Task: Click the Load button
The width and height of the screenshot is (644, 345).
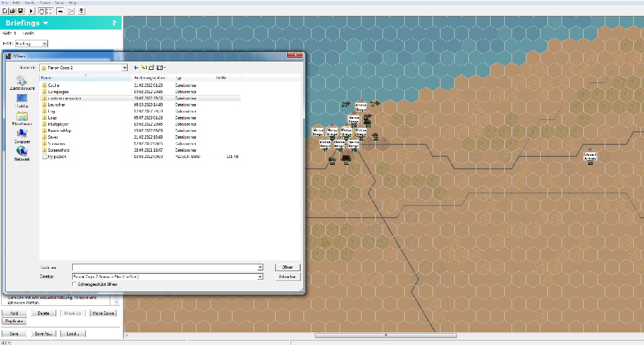Action: pos(73,334)
